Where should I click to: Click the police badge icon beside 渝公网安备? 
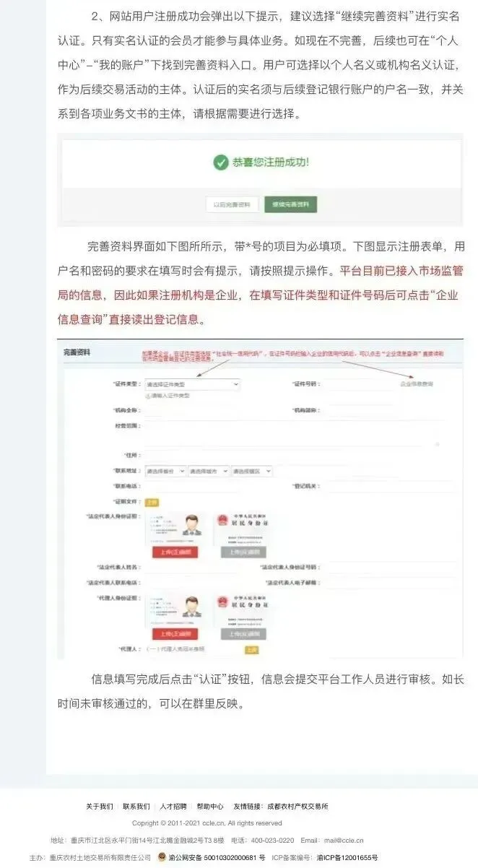point(162,858)
